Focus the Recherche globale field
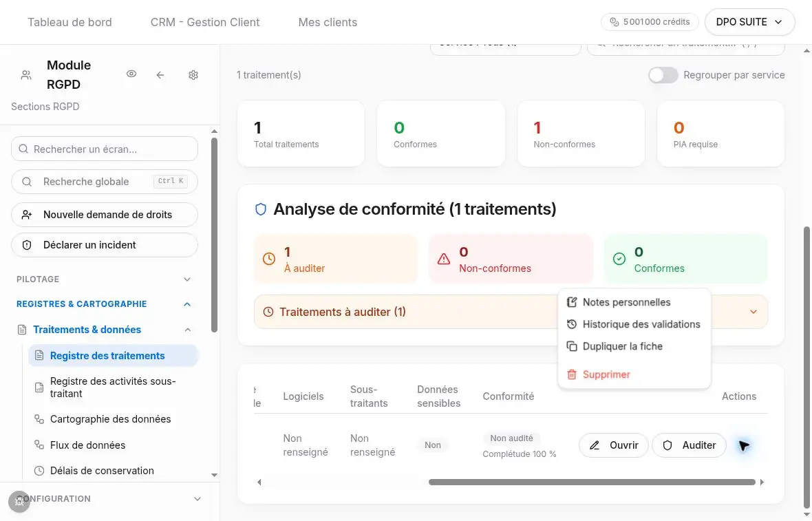 coord(104,182)
